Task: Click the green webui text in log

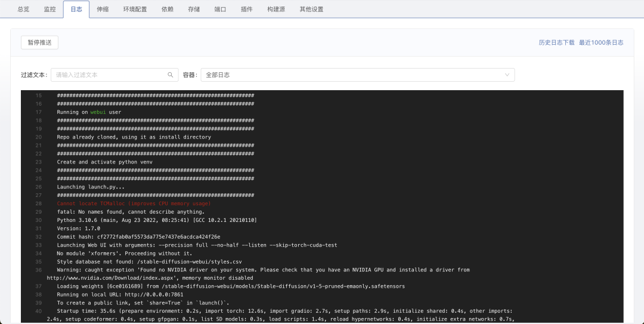Action: (98, 112)
